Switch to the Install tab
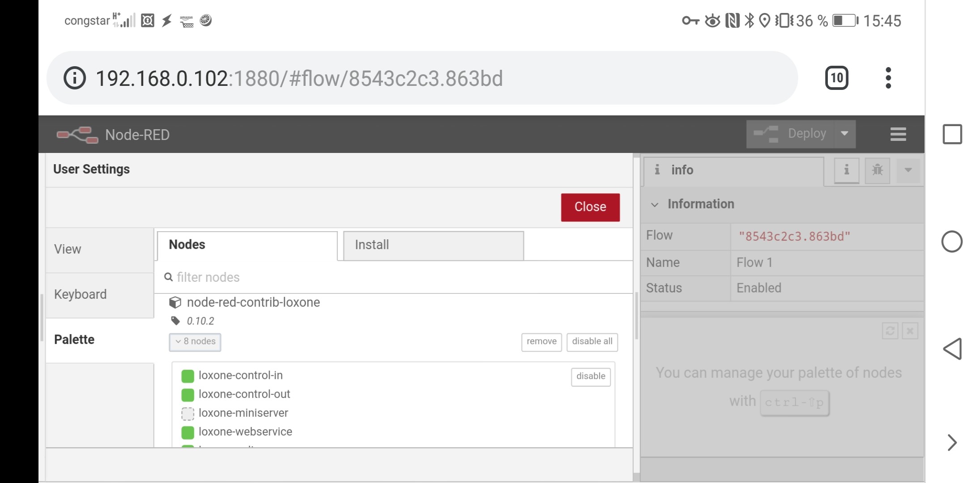Viewport: 980px width, 483px height. pos(433,245)
